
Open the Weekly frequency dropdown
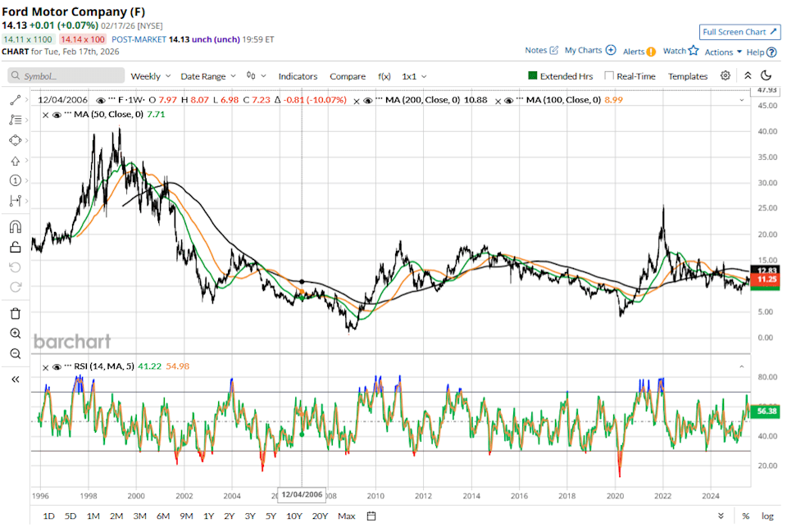pyautogui.click(x=151, y=76)
